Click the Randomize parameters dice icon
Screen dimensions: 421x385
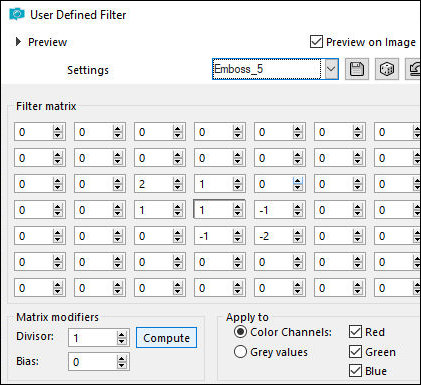pyautogui.click(x=387, y=69)
